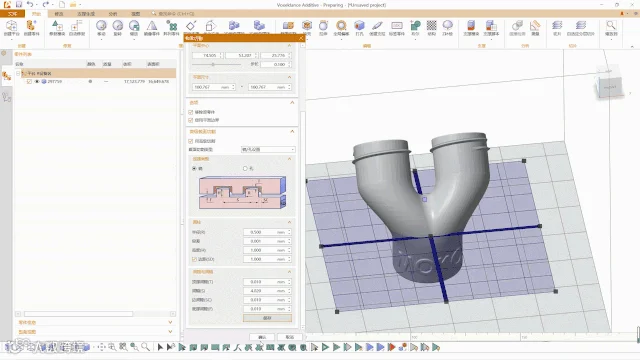Open the orange File tab
The width and height of the screenshot is (640, 360).
(12, 13)
